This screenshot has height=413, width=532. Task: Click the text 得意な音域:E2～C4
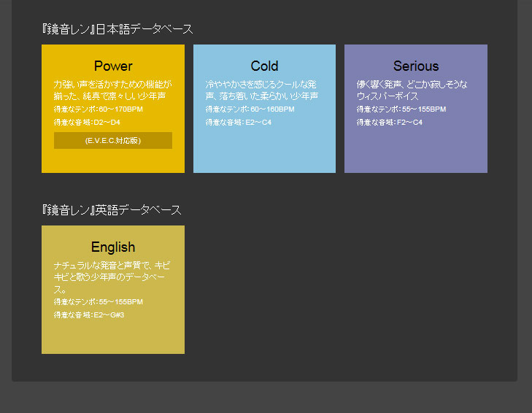pos(238,122)
